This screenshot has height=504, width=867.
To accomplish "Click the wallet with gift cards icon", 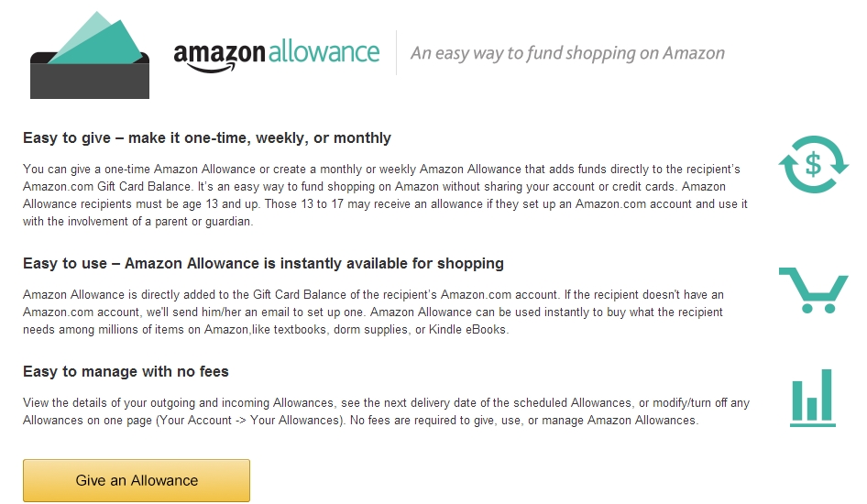I will [89, 57].
